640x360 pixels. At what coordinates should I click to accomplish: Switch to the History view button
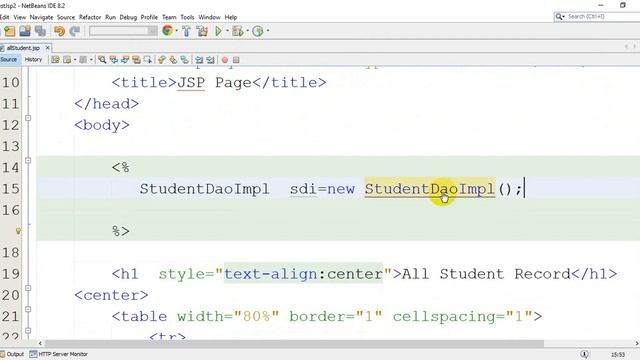coord(33,60)
